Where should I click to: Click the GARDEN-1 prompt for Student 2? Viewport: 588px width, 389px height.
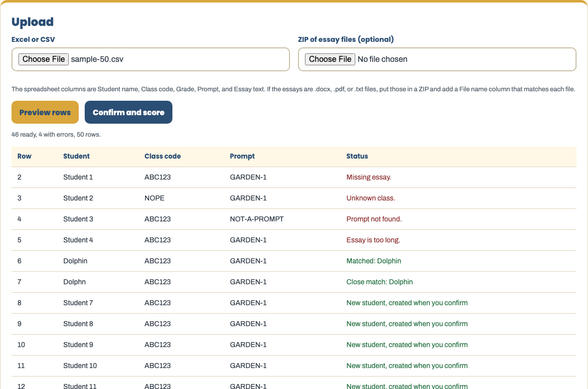pos(248,198)
